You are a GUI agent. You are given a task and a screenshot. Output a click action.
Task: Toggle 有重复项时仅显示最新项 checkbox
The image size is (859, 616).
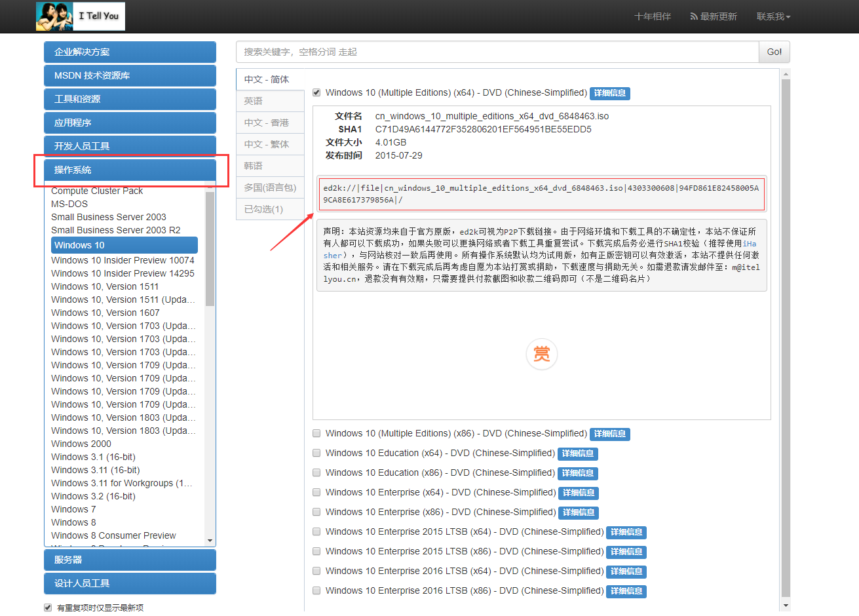[x=48, y=607]
